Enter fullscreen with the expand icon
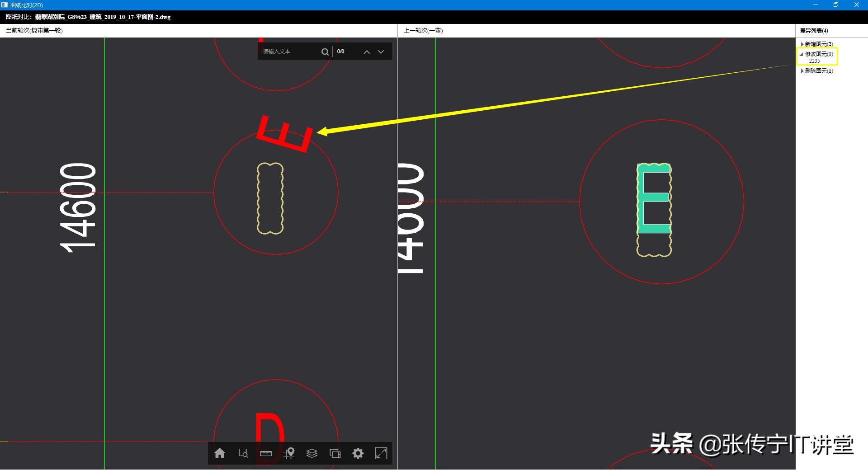Viewport: 868px width, 470px height. [382, 453]
